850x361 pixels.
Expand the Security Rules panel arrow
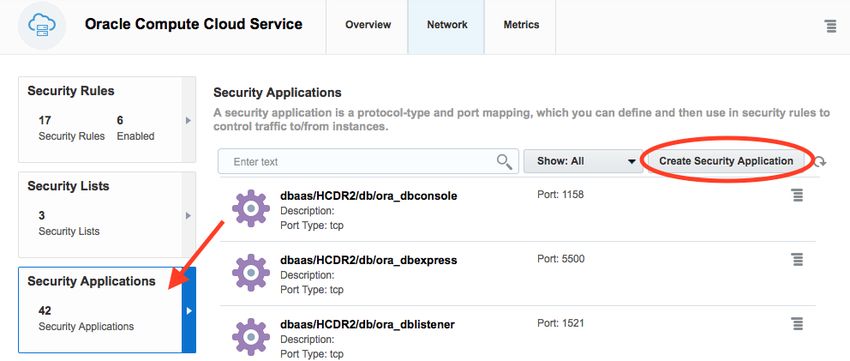click(x=189, y=120)
